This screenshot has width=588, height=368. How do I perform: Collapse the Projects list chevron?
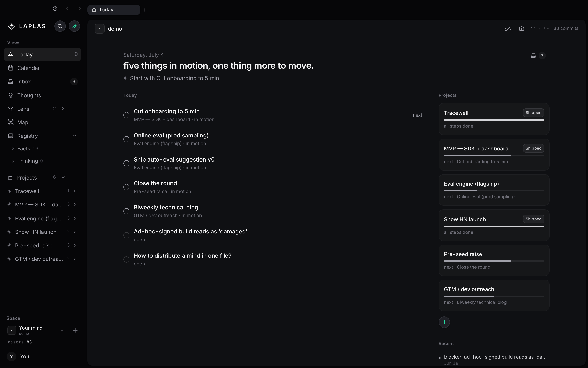click(x=63, y=177)
